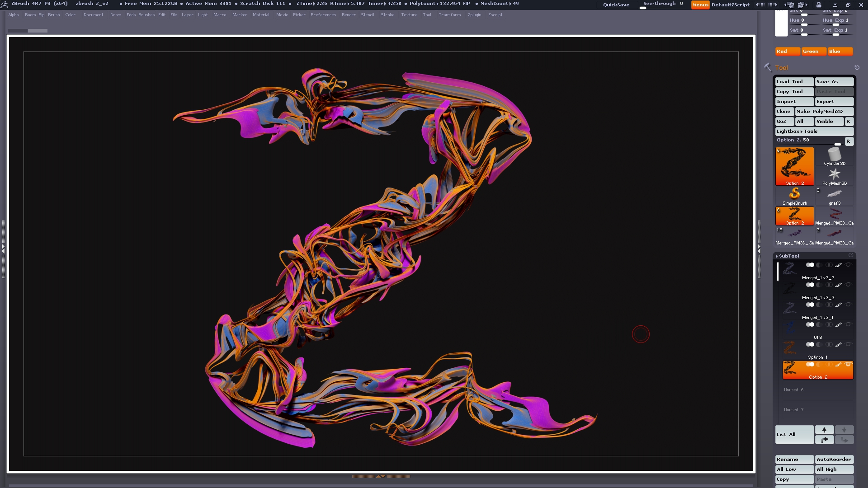The image size is (868, 488).
Task: Open the Lightbox Tools browser
Action: point(814,131)
